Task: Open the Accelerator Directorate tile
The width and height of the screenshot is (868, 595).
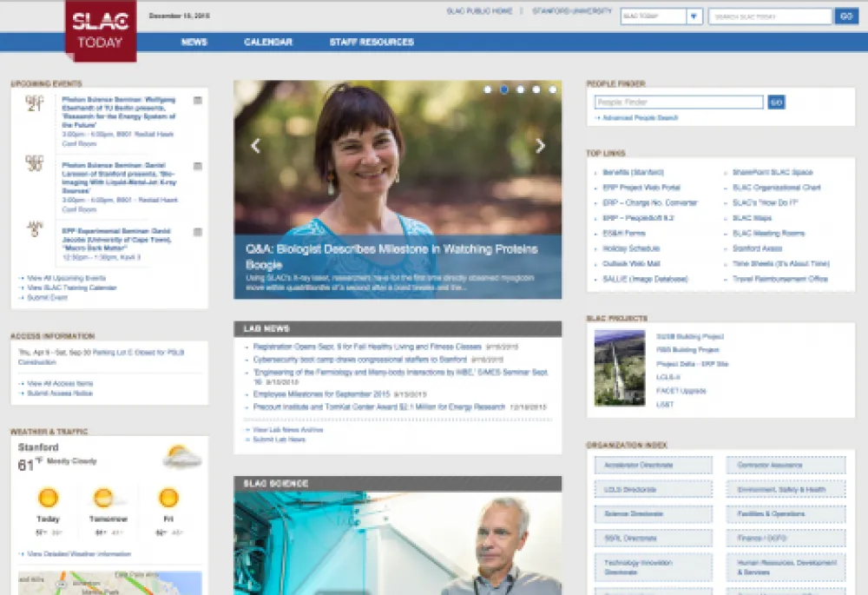Action: point(653,466)
